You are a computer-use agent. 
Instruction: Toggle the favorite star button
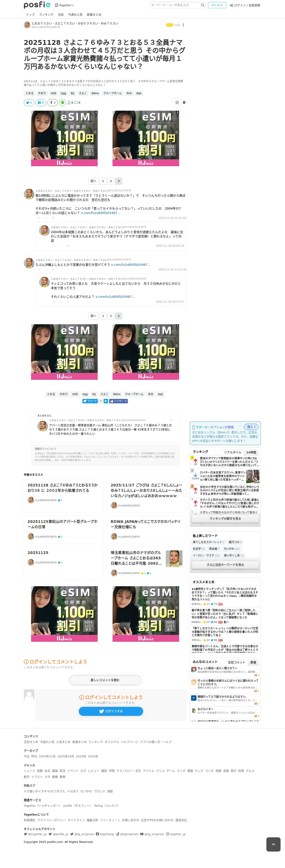(x=177, y=102)
